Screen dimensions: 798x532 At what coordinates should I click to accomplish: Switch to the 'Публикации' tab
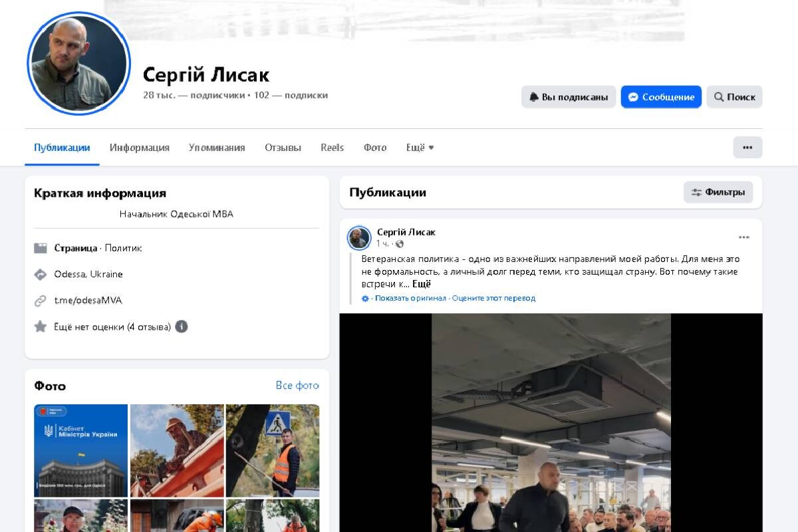click(62, 148)
